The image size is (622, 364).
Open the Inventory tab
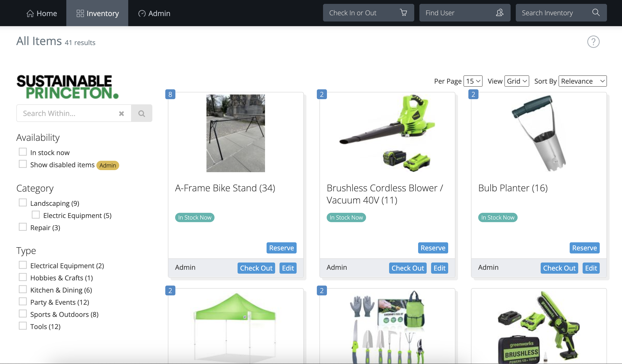[x=97, y=13]
